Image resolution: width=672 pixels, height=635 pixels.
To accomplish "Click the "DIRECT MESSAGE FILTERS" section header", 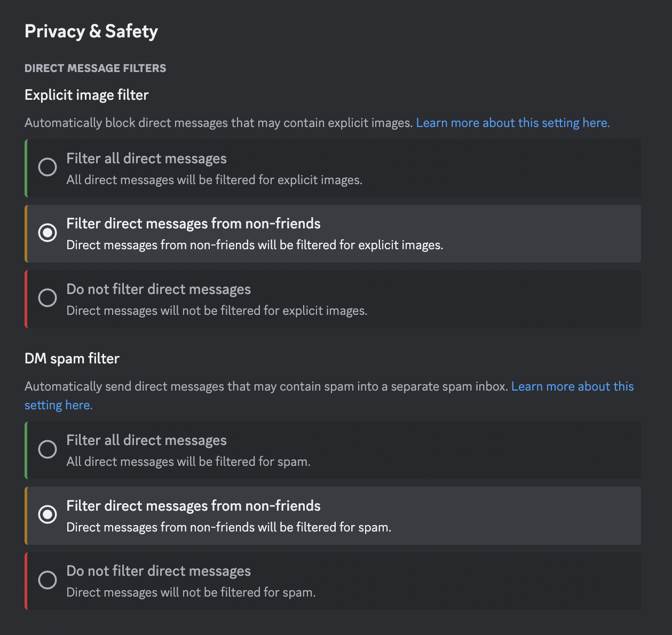I will point(95,68).
